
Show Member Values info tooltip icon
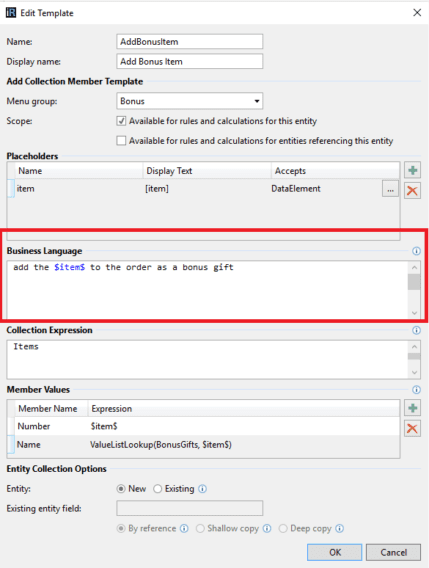(x=416, y=389)
